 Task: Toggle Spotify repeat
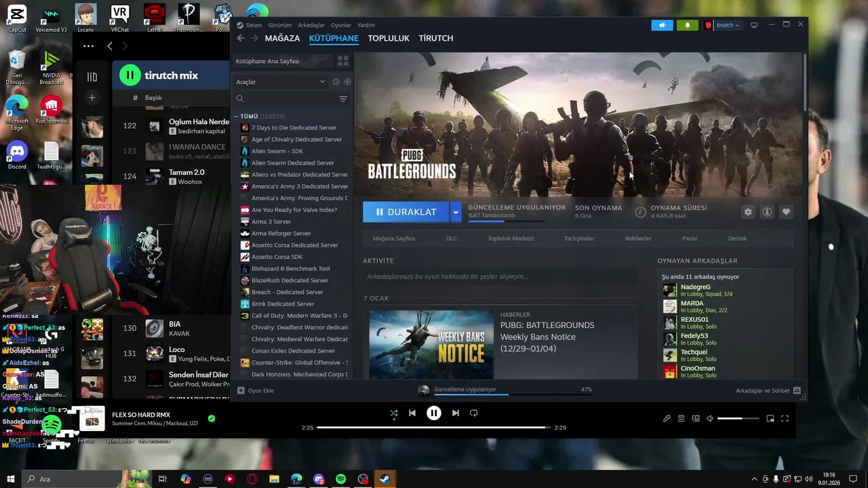[x=474, y=413]
